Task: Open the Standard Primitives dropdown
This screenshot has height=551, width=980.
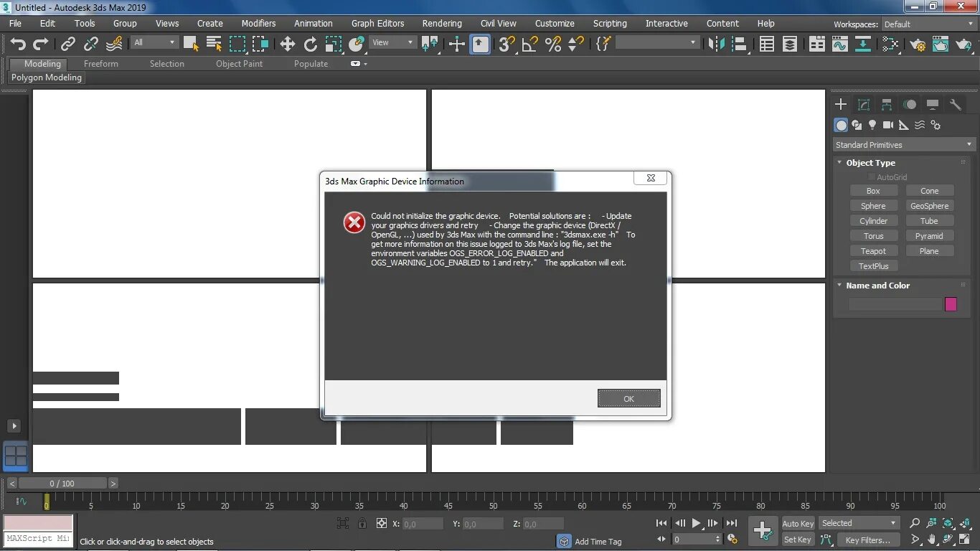Action: [904, 145]
